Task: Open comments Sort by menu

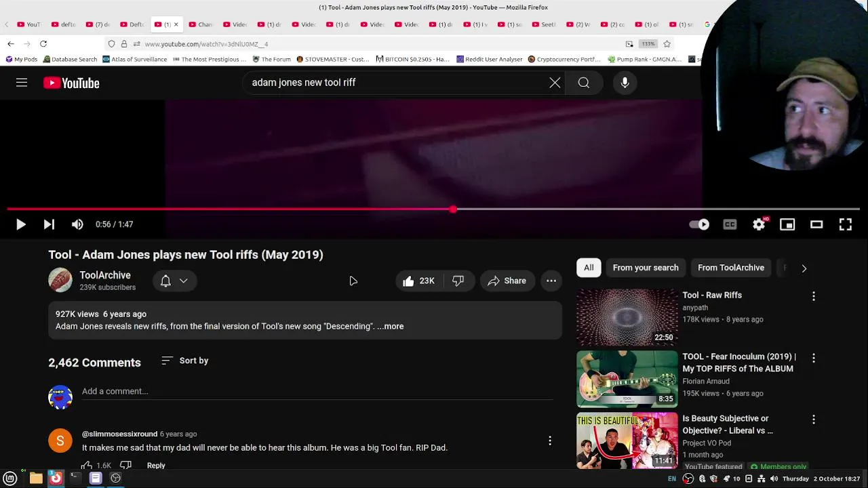Action: [x=185, y=361]
